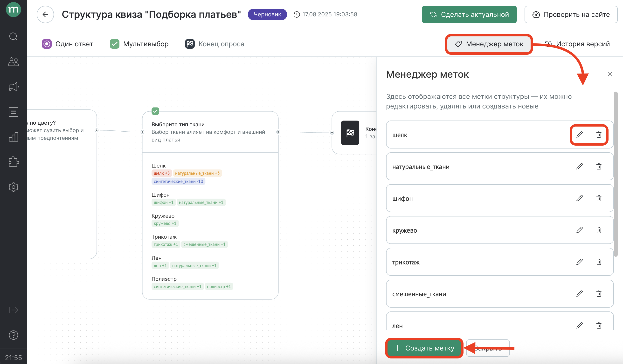Open the document list sidebar section
The width and height of the screenshot is (623, 364).
click(x=13, y=112)
